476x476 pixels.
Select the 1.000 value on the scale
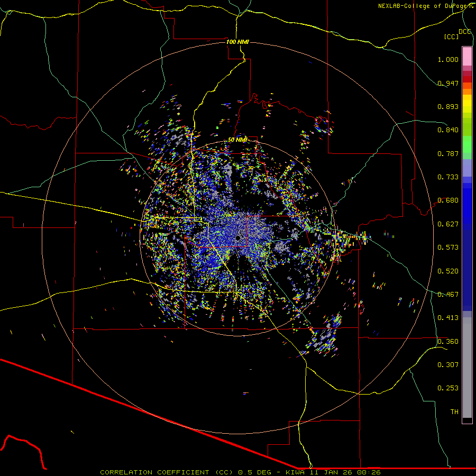pyautogui.click(x=448, y=59)
